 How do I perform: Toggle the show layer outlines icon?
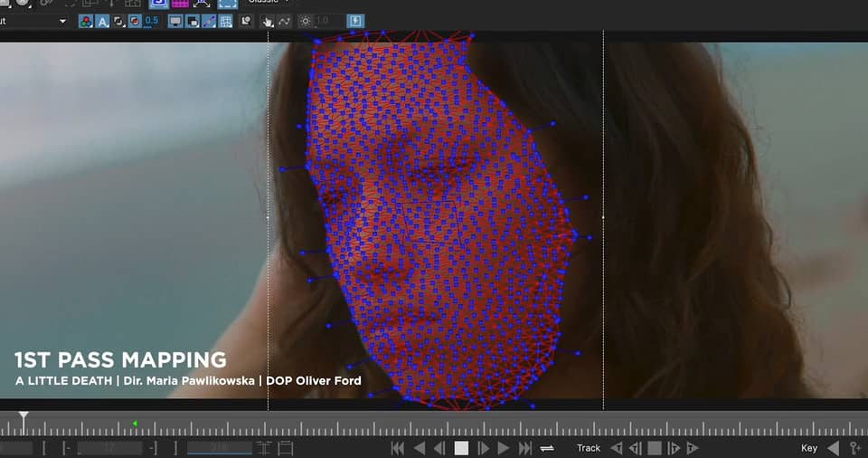(192, 22)
